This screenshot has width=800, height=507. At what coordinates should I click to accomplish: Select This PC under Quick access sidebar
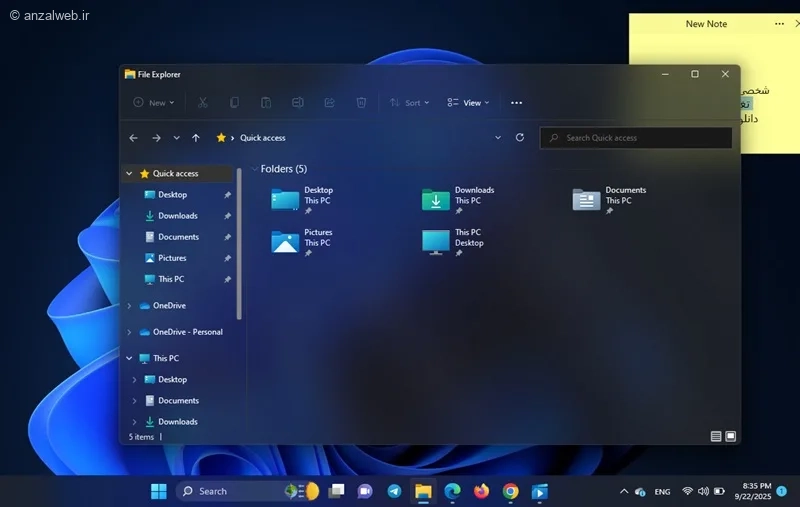click(171, 279)
